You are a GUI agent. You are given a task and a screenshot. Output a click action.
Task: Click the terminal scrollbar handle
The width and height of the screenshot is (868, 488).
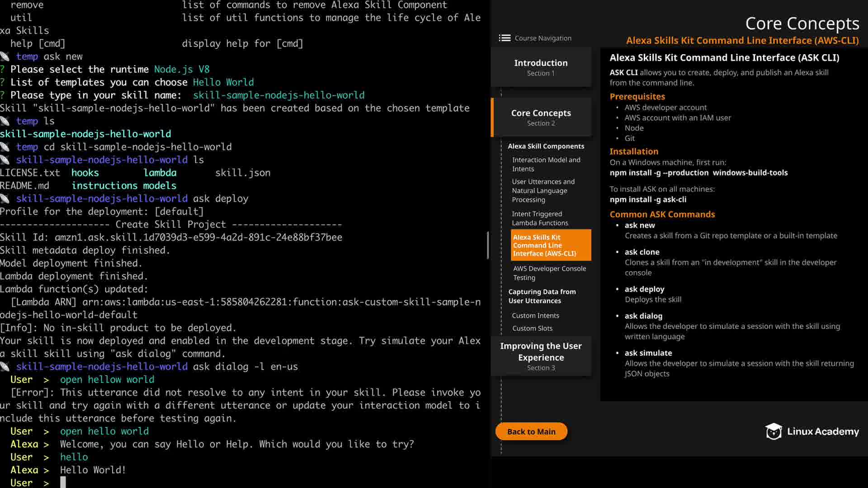pyautogui.click(x=488, y=245)
